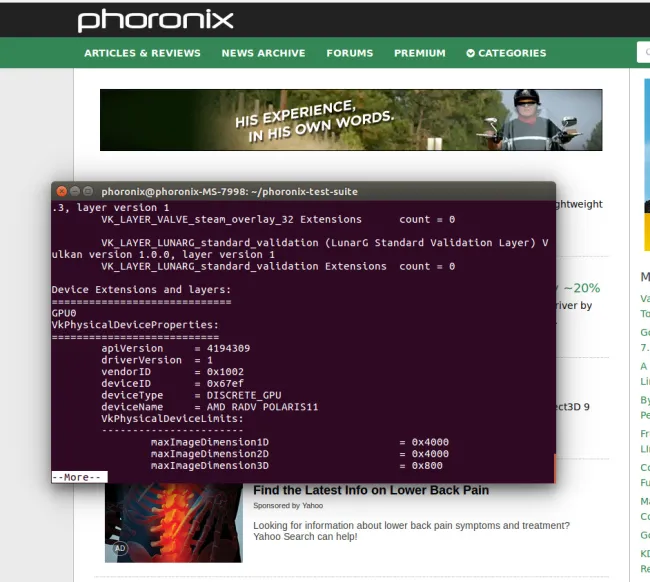This screenshot has height=582, width=650.
Task: Click the motorcycle rider banner ad
Action: click(x=350, y=120)
